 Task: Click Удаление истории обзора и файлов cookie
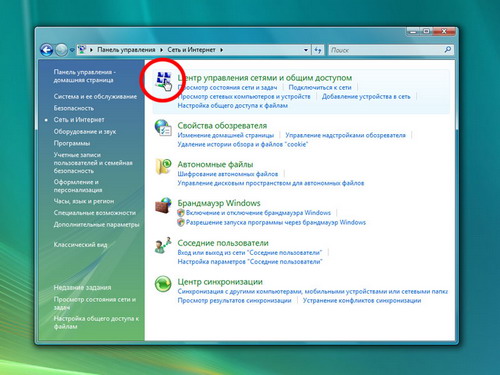click(243, 144)
